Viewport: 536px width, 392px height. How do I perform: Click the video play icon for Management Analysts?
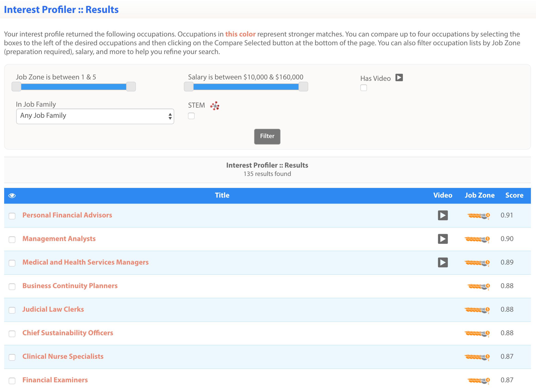pos(442,239)
